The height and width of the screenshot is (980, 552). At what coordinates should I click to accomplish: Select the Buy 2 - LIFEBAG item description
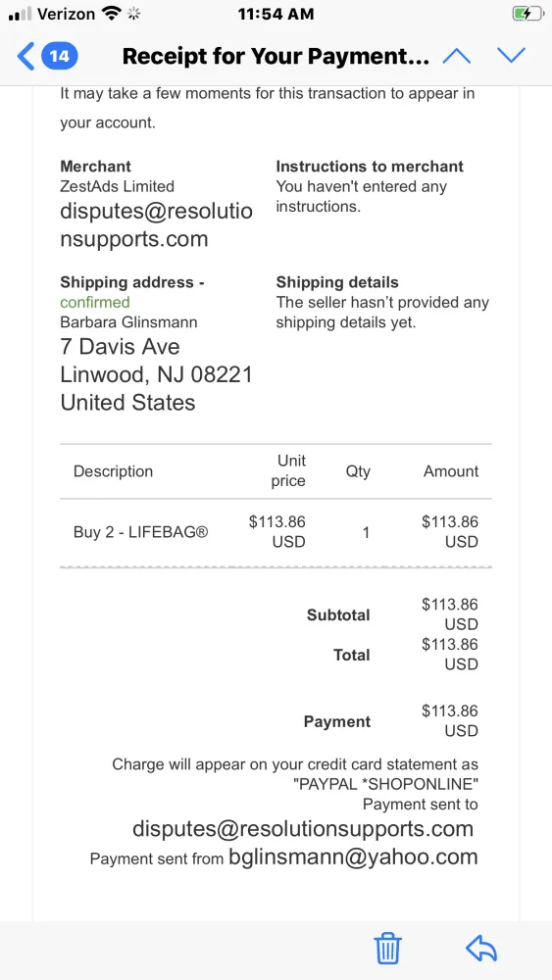[x=140, y=532]
